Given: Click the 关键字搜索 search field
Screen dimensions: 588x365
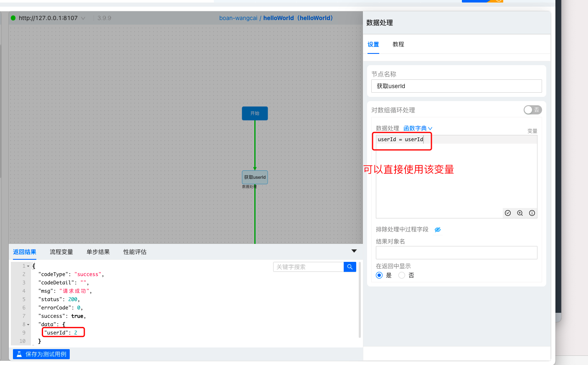Looking at the screenshot, I should 308,267.
